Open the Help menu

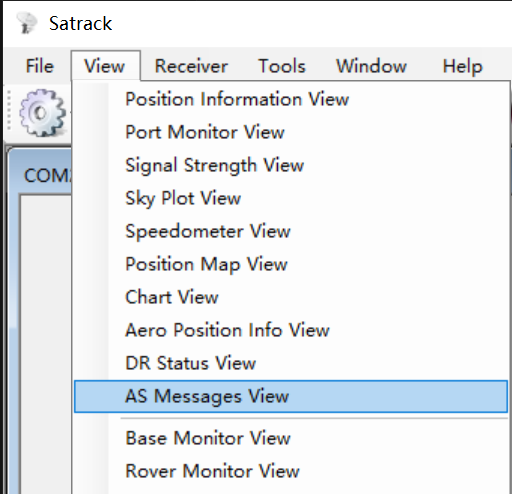click(462, 66)
